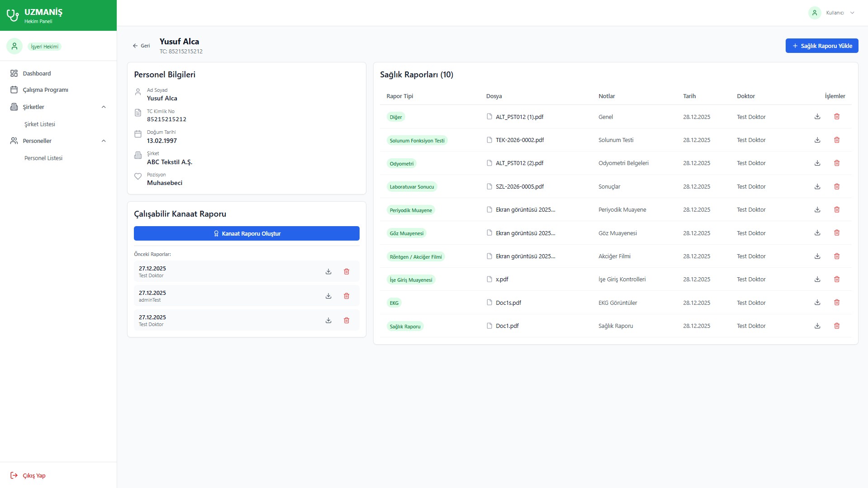The height and width of the screenshot is (488, 868).
Task: Click the Sağlık Raporu Yükle button
Action: point(821,46)
